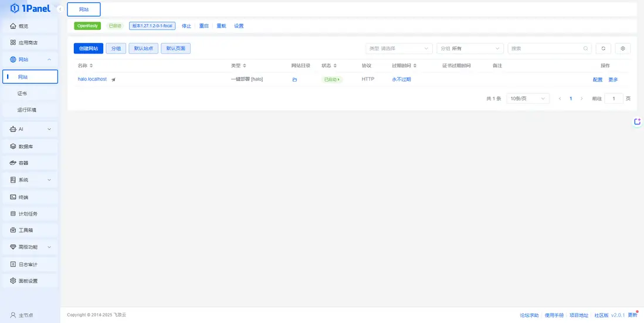This screenshot has height=323, width=644.
Task: Expand the AI sidebar group
Action: coord(29,129)
